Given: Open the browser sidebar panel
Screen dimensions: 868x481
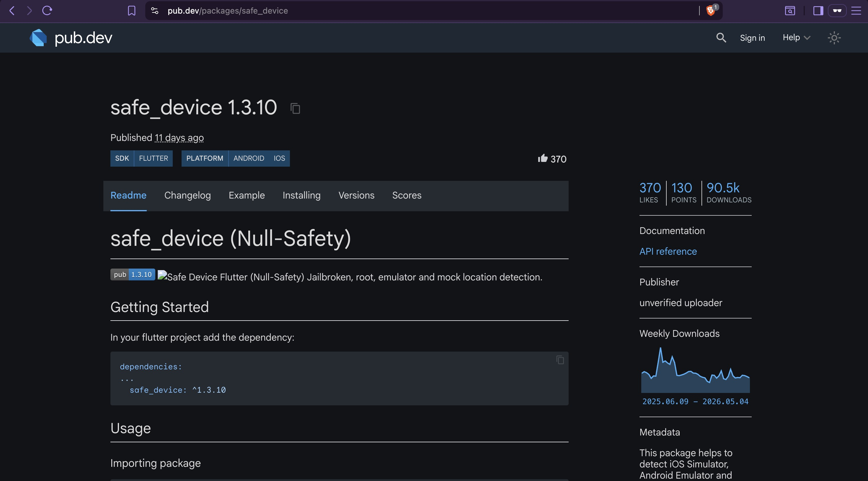Looking at the screenshot, I should pyautogui.click(x=818, y=11).
